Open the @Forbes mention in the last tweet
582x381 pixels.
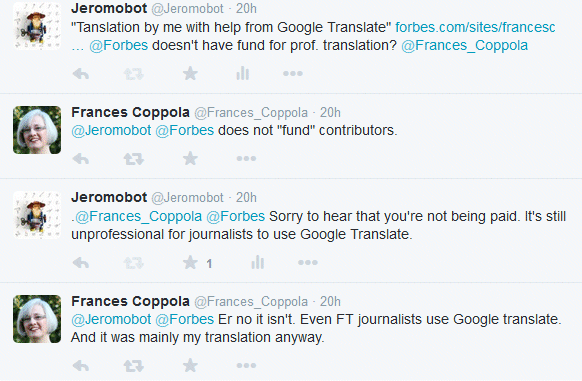tap(184, 319)
